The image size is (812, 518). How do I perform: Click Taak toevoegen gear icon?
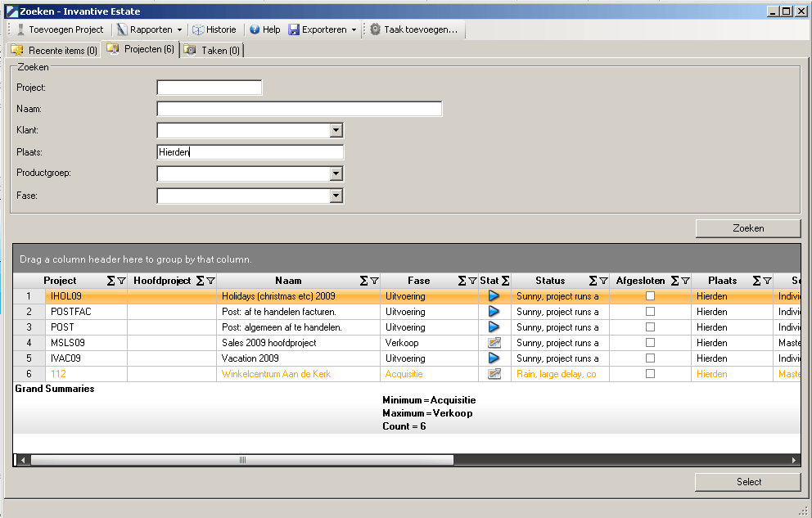click(x=375, y=29)
